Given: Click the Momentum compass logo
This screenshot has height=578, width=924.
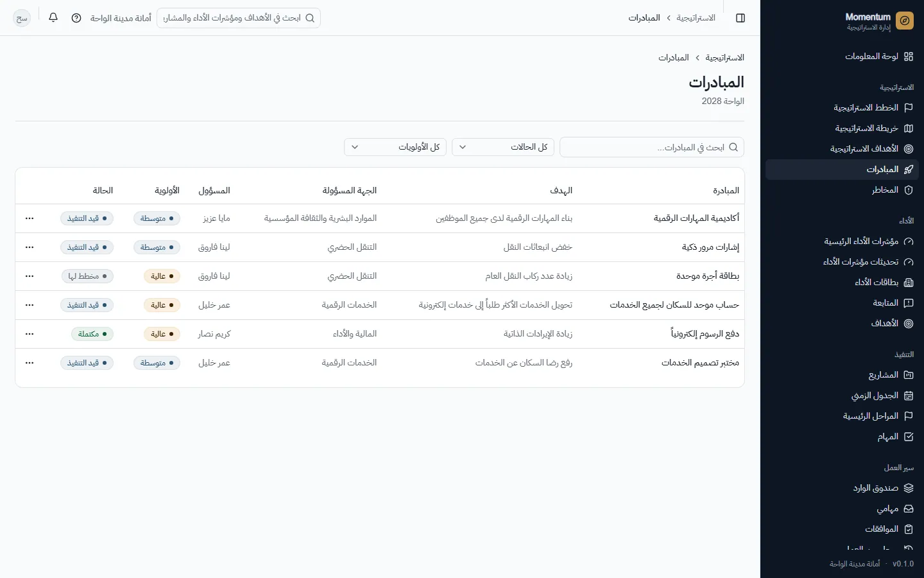Looking at the screenshot, I should tap(905, 21).
